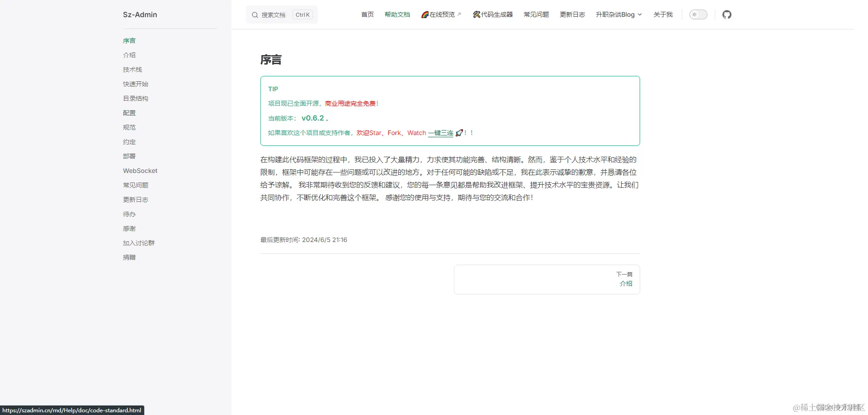
Task: Select 加入讨论群 in the sidebar
Action: click(139, 242)
